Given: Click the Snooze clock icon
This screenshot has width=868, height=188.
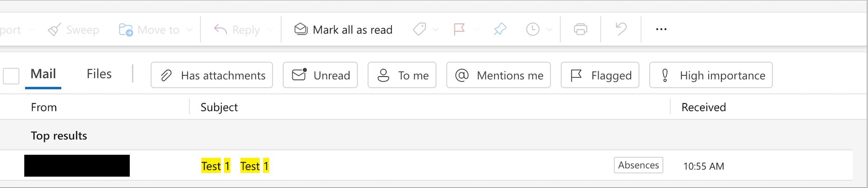Looking at the screenshot, I should click(x=532, y=30).
